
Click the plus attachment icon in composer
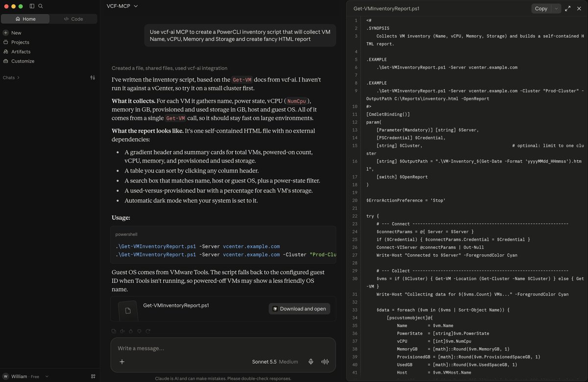tap(122, 362)
